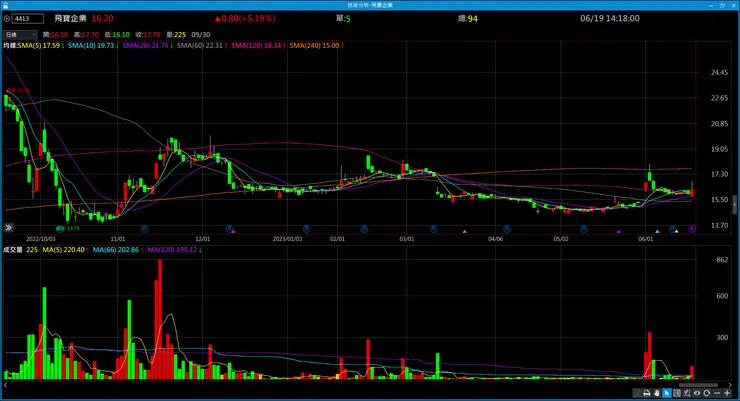740x401 pixels.
Task: Click the leftmost faded toolbar icon
Action: pyautogui.click(x=637, y=393)
